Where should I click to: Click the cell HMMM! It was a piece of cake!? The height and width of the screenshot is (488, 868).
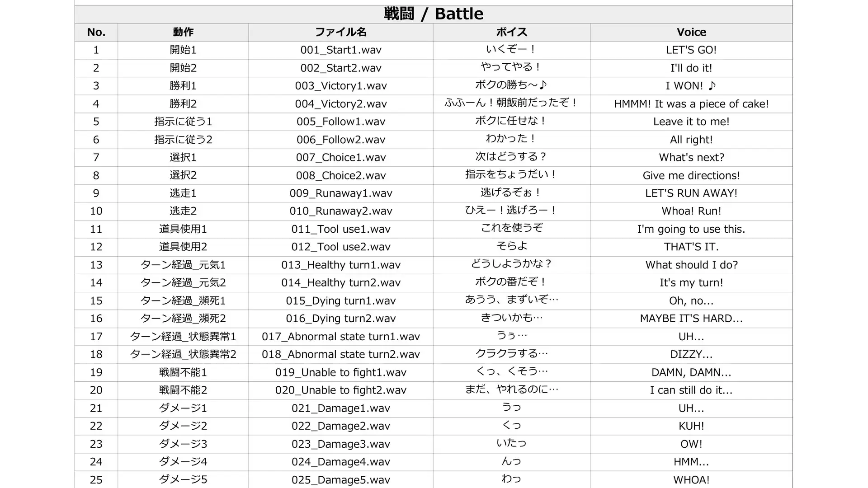tap(691, 104)
